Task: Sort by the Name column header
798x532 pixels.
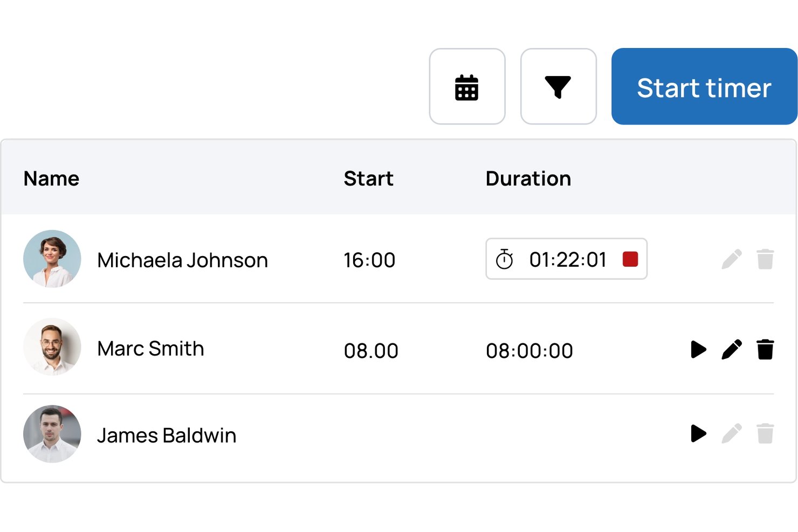Action: [51, 178]
